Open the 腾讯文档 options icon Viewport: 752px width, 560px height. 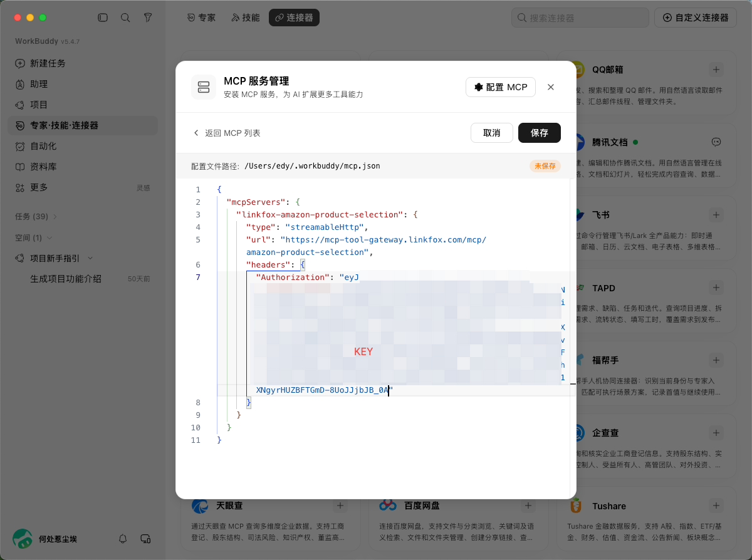pyautogui.click(x=716, y=142)
